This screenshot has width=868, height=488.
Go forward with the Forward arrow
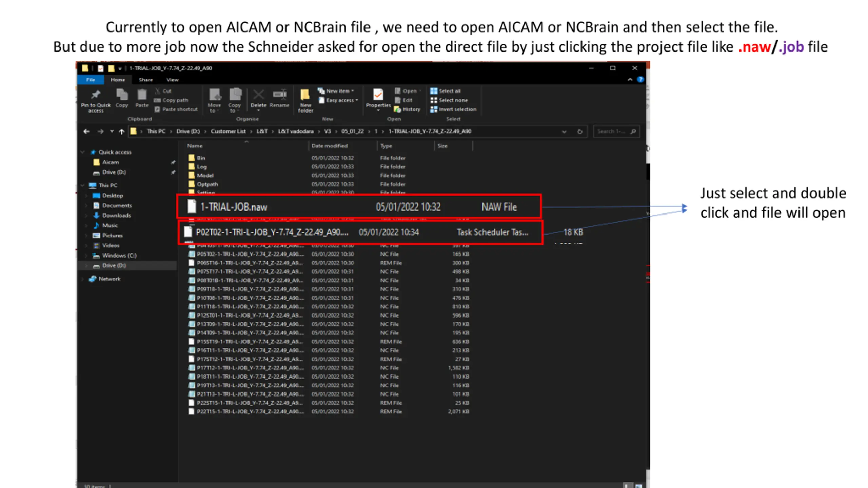tap(100, 131)
